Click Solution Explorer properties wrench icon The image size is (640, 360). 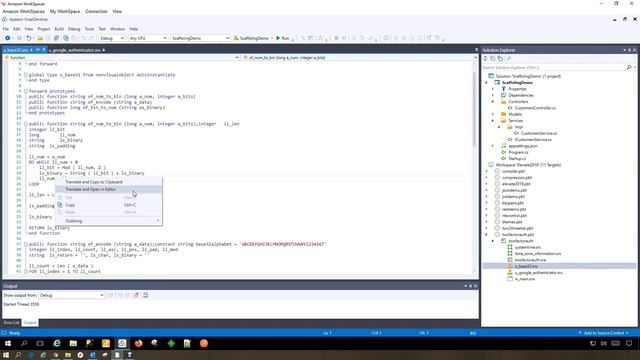pyautogui.click(x=509, y=59)
